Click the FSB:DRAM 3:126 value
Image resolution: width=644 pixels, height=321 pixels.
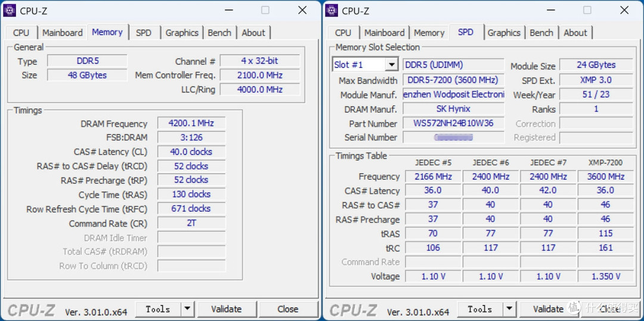(191, 137)
